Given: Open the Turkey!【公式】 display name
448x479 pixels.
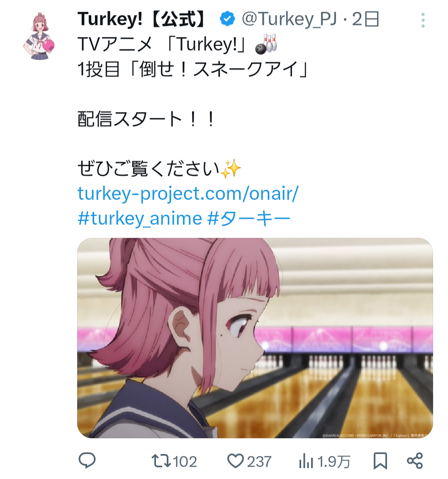Looking at the screenshot, I should pyautogui.click(x=143, y=19).
